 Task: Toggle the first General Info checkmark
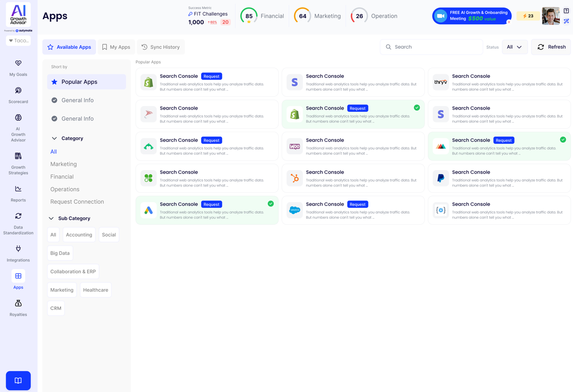pyautogui.click(x=54, y=100)
